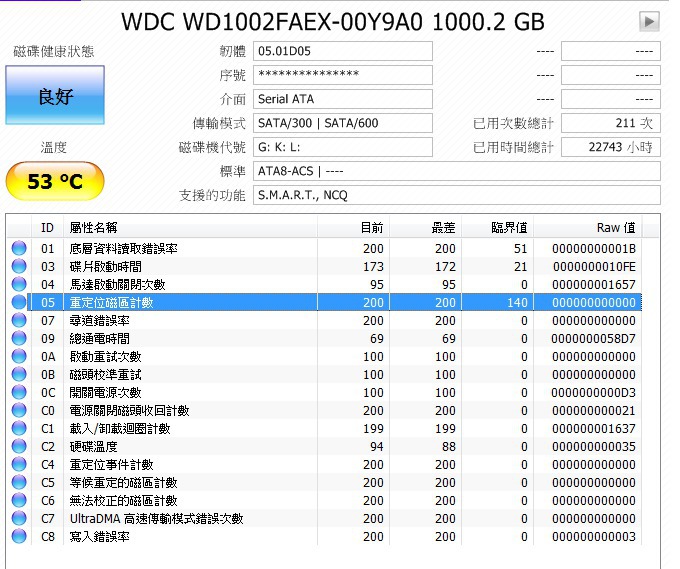This screenshot has height=569, width=680.
Task: Select the 重定位磁區計數 row
Action: tap(324, 302)
